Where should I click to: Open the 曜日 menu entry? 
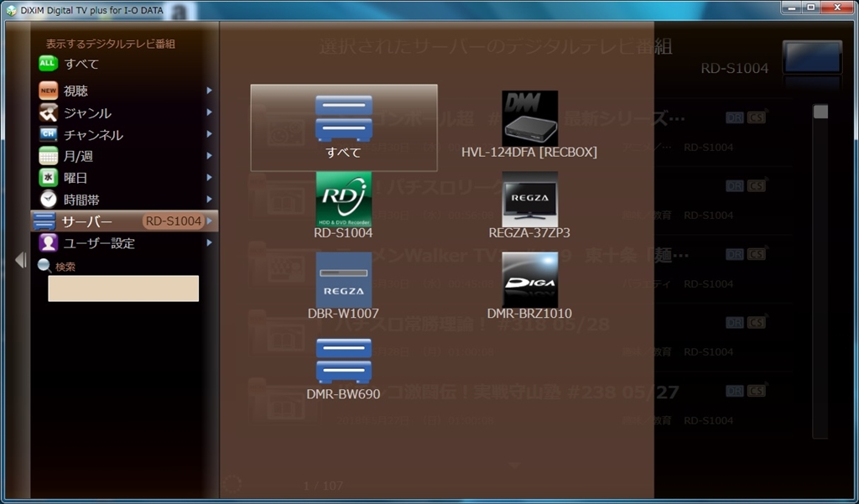tap(75, 178)
